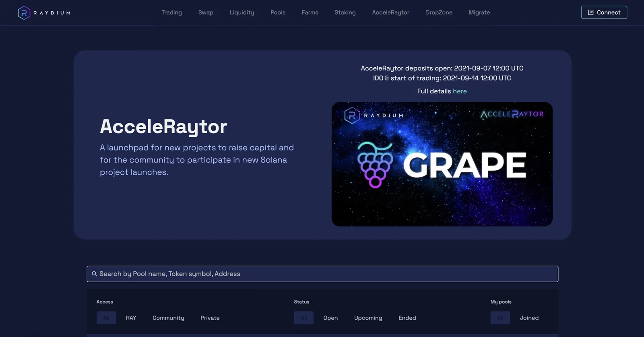This screenshot has height=337, width=644.
Task: Open the Trading nav item
Action: (x=172, y=12)
